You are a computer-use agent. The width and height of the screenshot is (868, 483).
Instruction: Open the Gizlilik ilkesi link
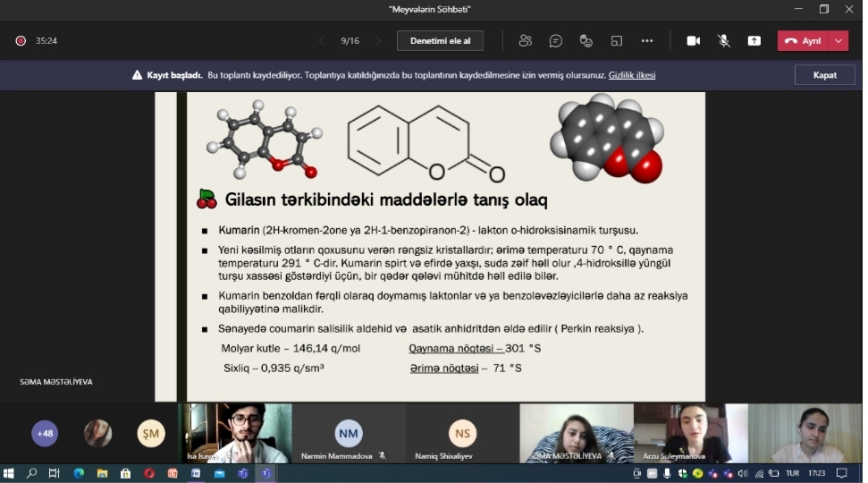[x=632, y=75]
